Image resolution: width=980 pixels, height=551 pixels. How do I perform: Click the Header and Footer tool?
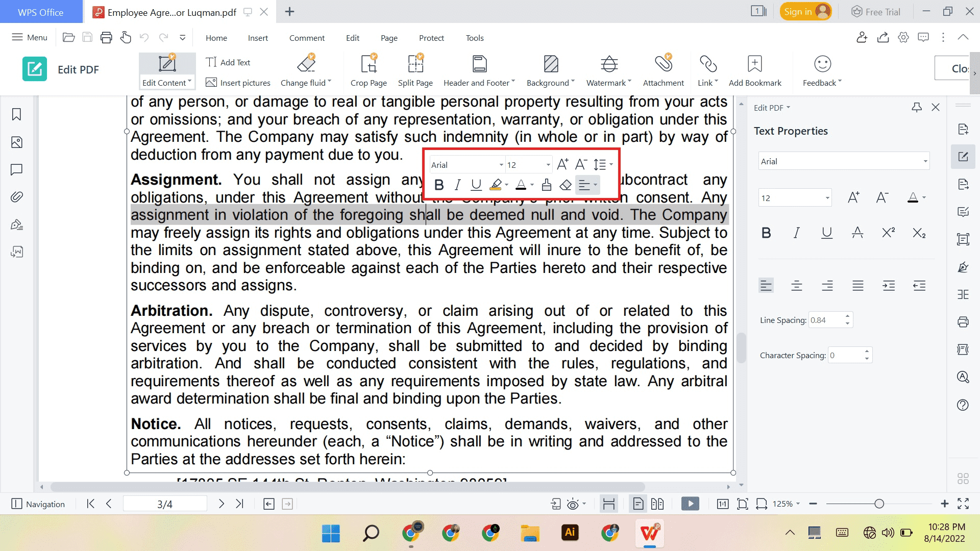pyautogui.click(x=478, y=70)
